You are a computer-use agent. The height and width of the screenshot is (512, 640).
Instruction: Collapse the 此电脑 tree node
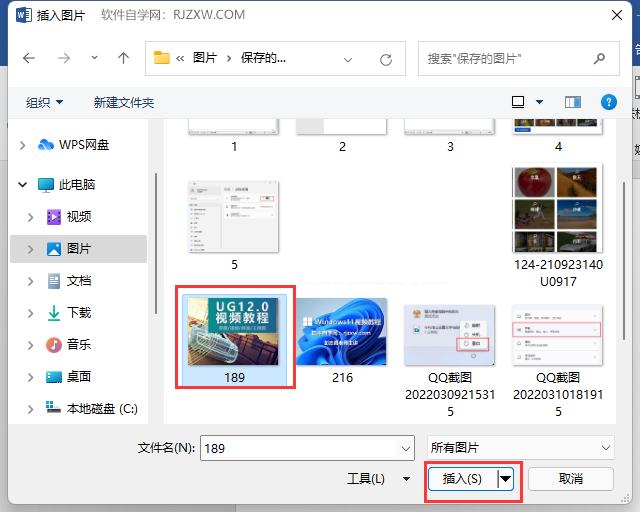pos(22,185)
